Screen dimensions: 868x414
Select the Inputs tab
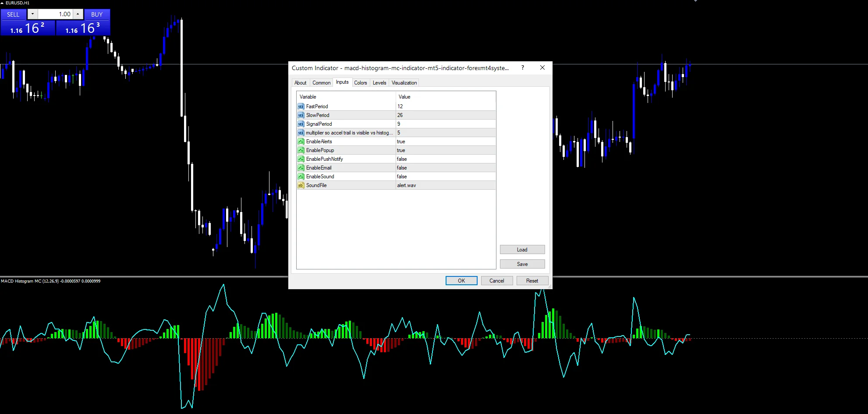click(x=342, y=82)
